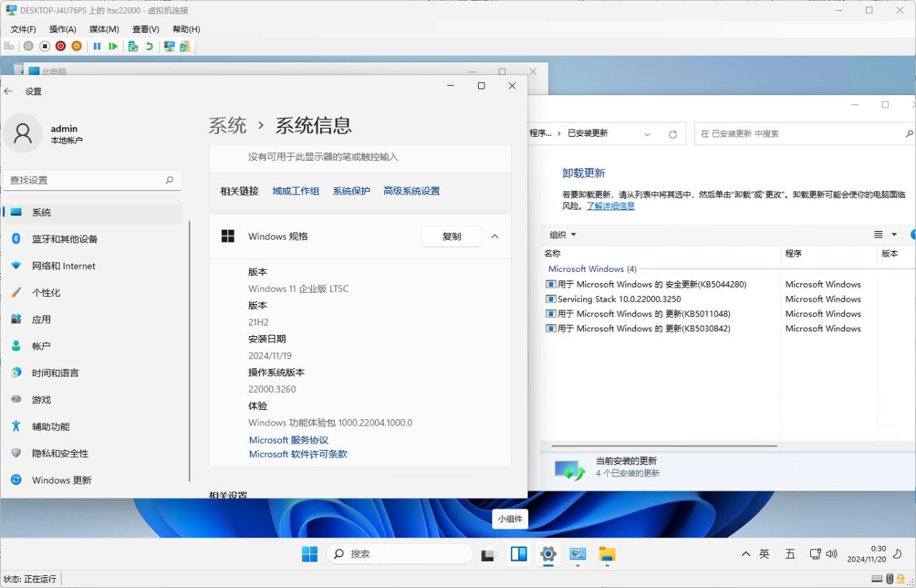Expand the address bar history dropdown arrow

648,134
